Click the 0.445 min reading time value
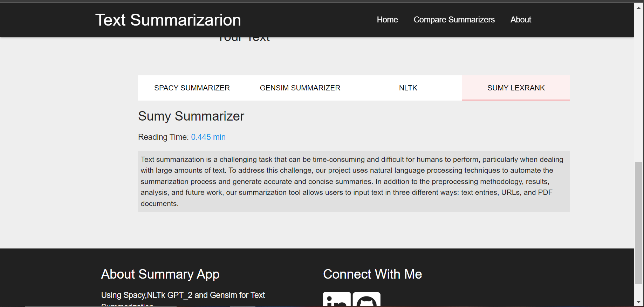 coord(208,137)
